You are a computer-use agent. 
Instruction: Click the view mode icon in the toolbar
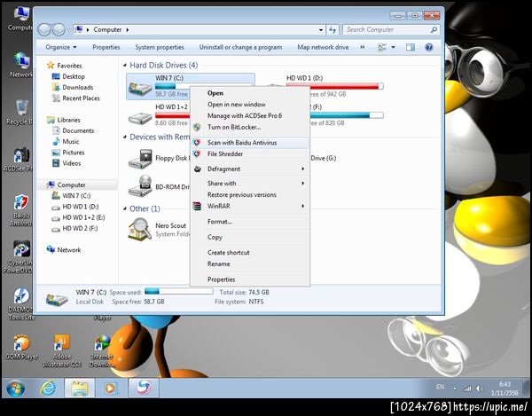coord(382,47)
